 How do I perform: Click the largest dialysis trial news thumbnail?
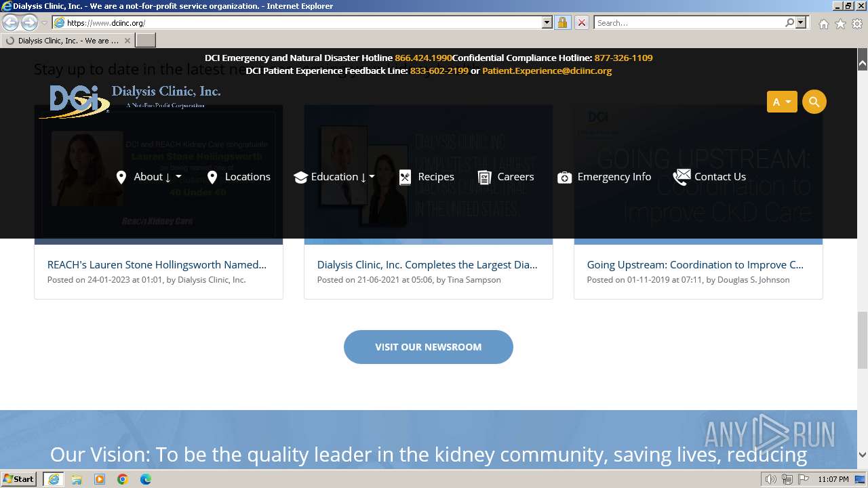(429, 174)
